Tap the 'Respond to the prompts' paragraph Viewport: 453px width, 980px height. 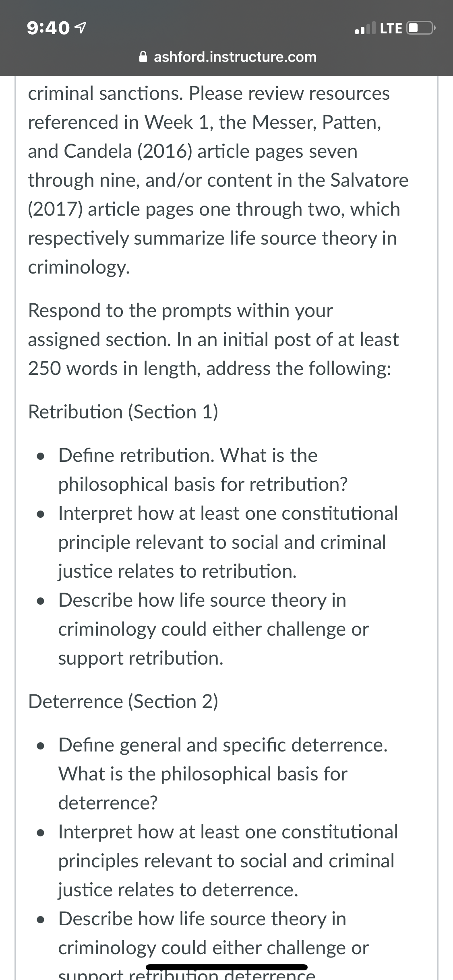(213, 339)
